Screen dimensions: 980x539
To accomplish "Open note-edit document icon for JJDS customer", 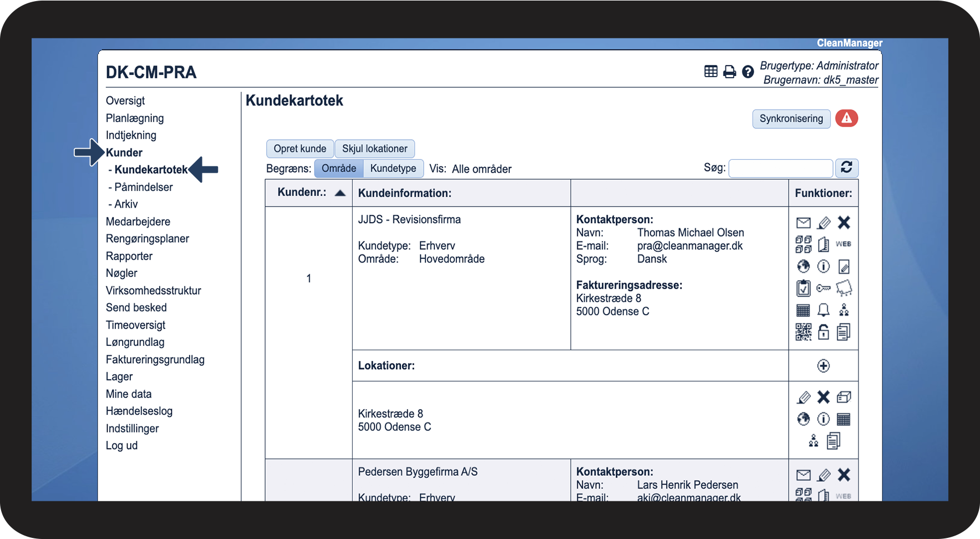I will pos(844,267).
